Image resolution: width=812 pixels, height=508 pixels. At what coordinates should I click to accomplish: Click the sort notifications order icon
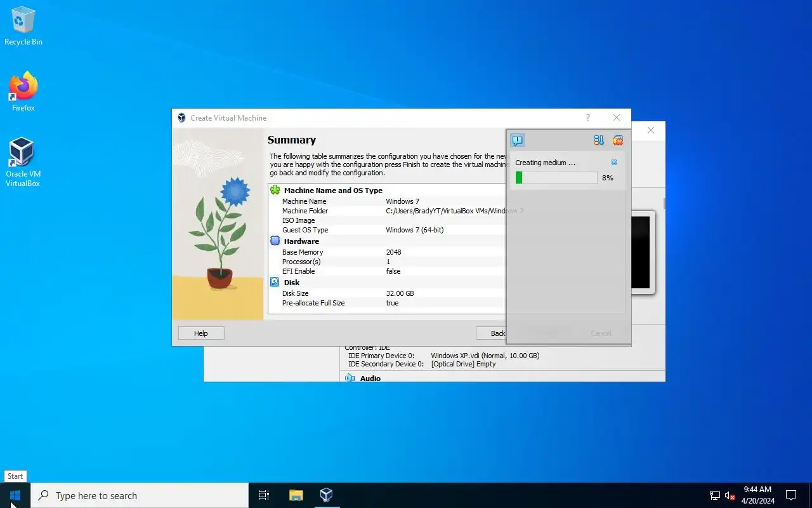coord(599,140)
